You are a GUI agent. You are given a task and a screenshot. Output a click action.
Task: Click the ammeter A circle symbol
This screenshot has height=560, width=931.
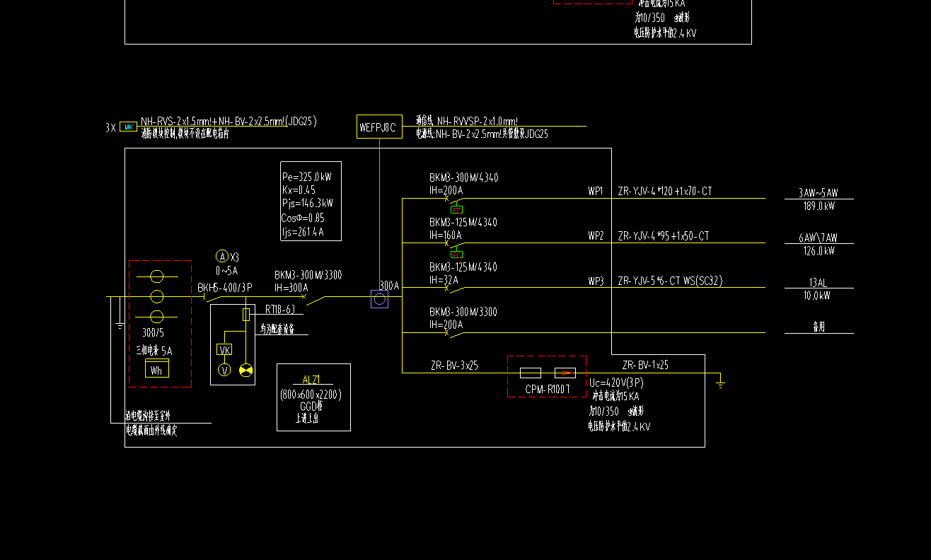click(x=222, y=256)
